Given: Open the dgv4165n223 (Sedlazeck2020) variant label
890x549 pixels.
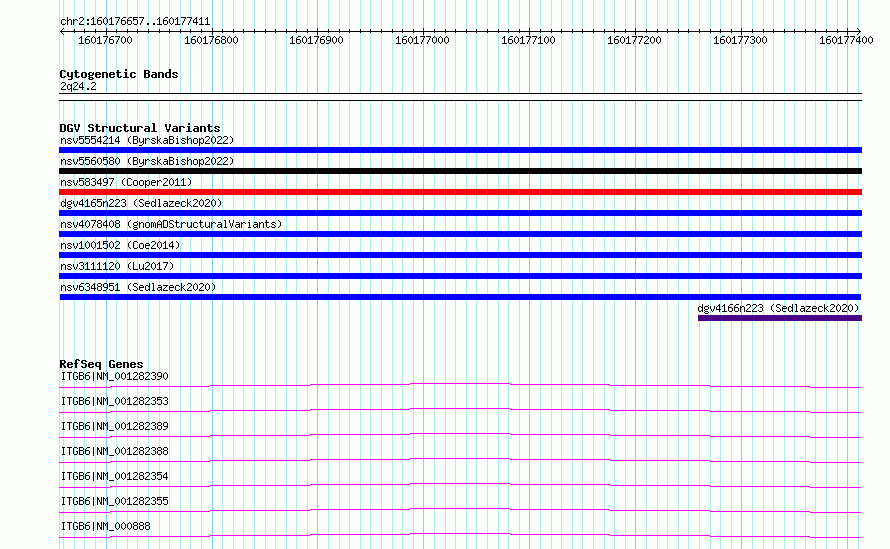Looking at the screenshot, I should [141, 203].
